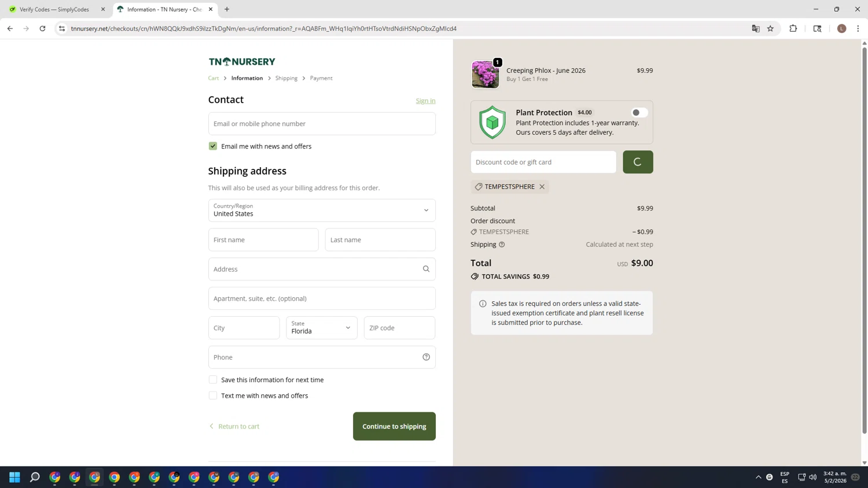
Task: Click the Creeping Phlox - June 2026 title
Action: (x=546, y=71)
